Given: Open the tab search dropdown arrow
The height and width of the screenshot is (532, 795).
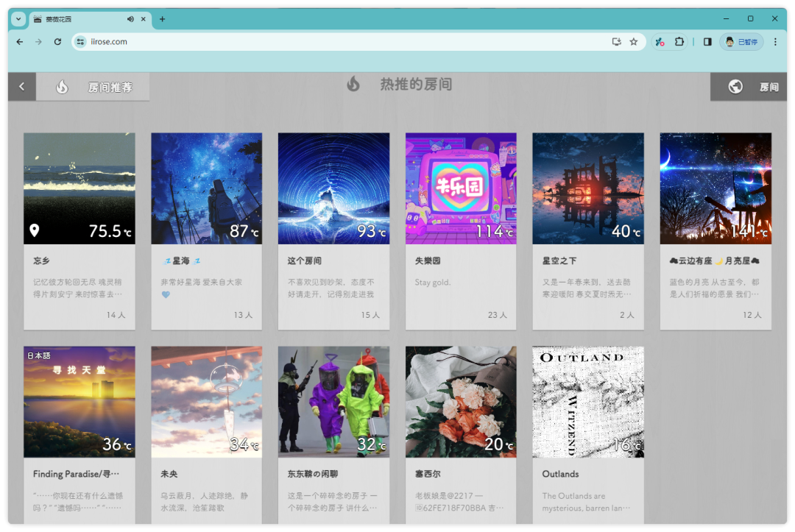Looking at the screenshot, I should (x=18, y=18).
